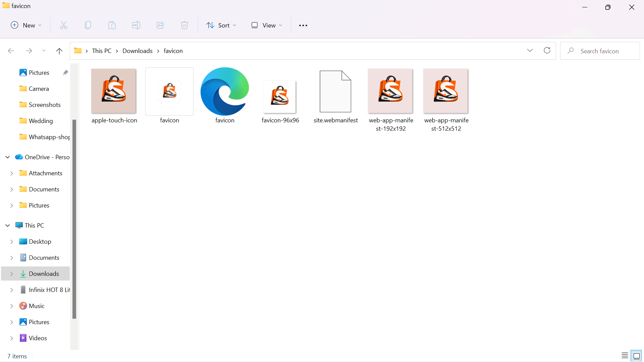Screen dimensions: 644x362
Task: Expand This PC Pictures chevron
Action: pyautogui.click(x=12, y=322)
